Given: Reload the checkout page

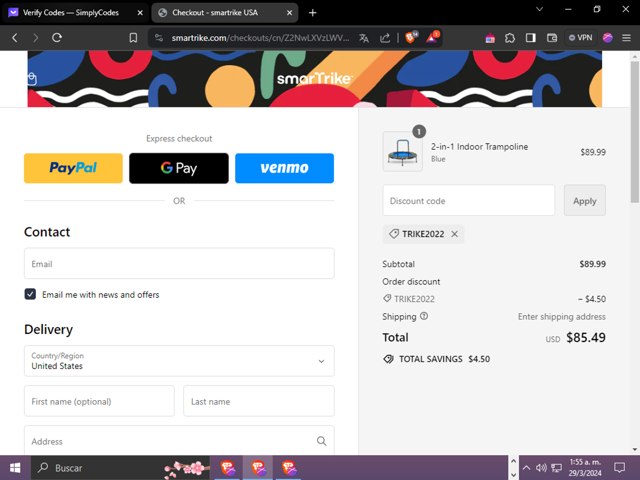Looking at the screenshot, I should [x=57, y=38].
